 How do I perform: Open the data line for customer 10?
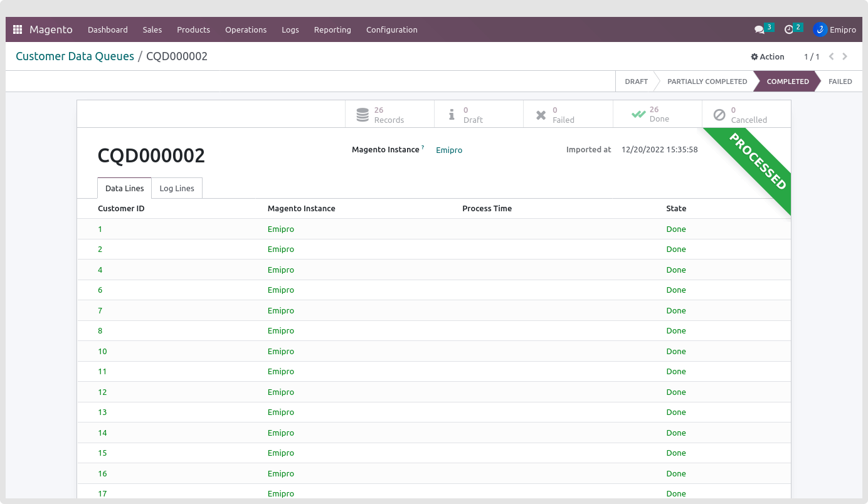point(102,351)
